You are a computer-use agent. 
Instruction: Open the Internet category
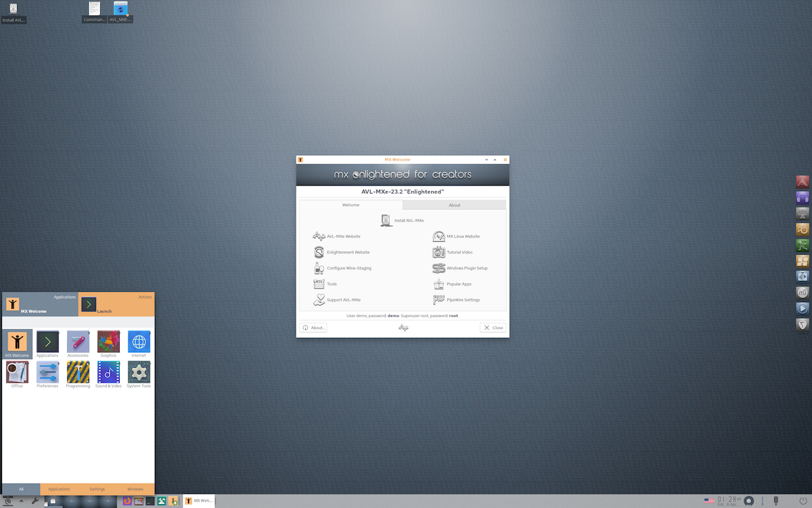(x=139, y=344)
